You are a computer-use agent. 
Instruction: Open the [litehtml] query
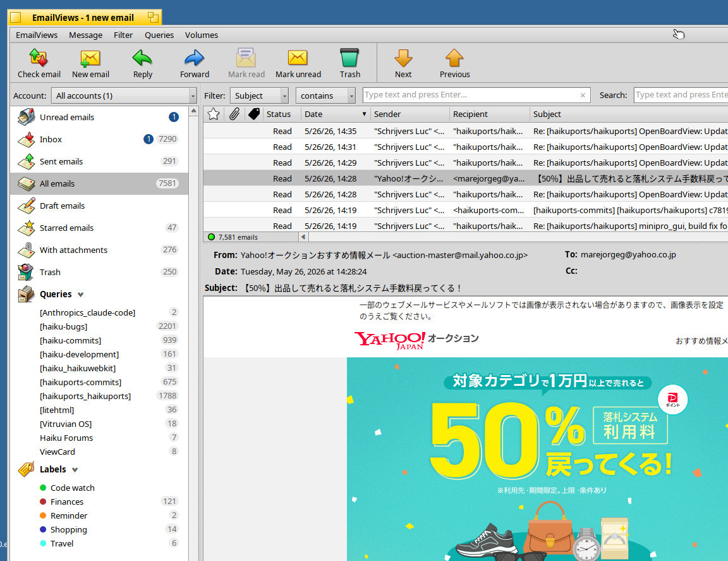tap(99, 410)
